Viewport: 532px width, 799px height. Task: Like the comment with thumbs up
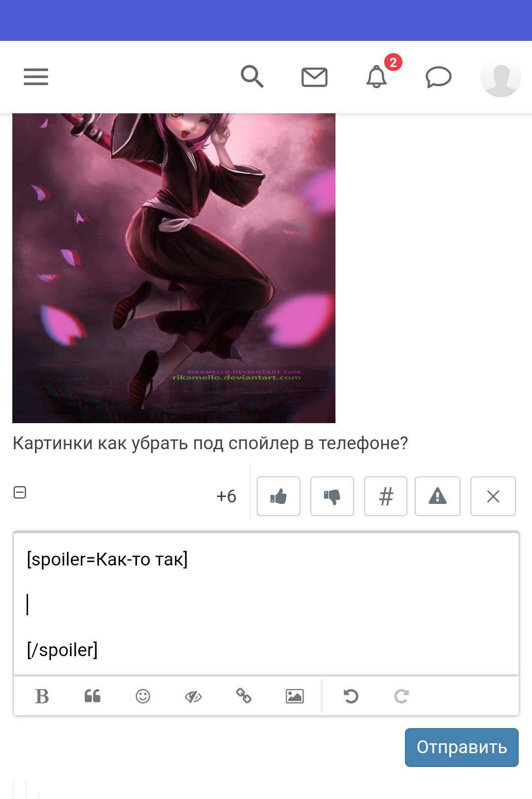click(x=278, y=496)
